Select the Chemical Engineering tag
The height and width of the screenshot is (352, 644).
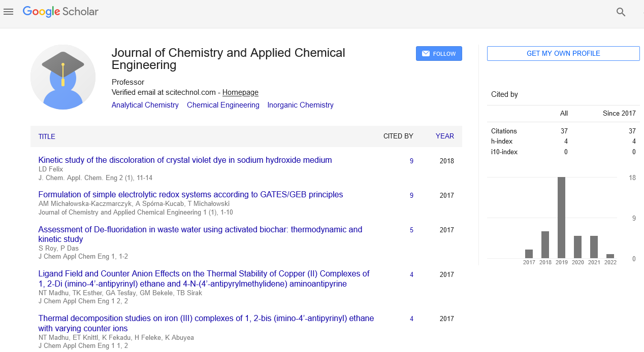[223, 105]
